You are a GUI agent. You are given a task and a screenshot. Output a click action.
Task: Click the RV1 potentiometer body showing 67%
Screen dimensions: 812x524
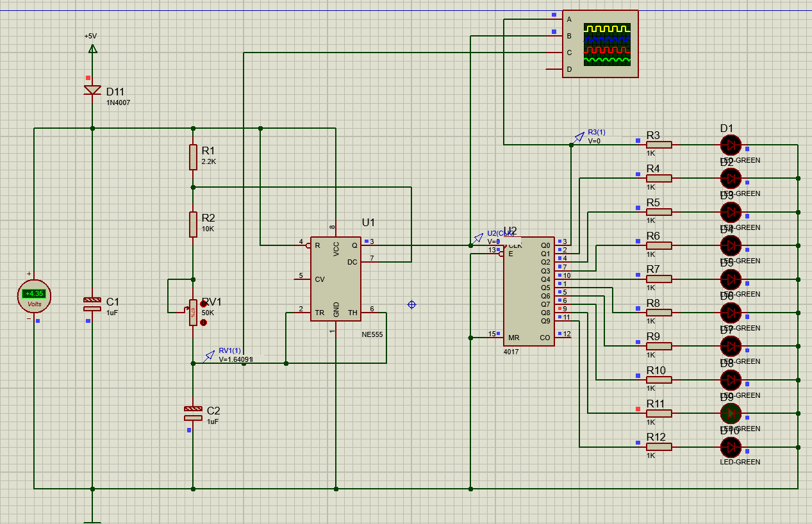tap(193, 313)
